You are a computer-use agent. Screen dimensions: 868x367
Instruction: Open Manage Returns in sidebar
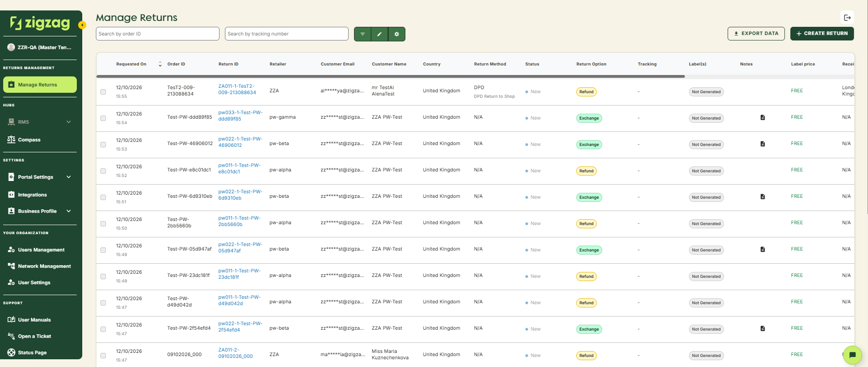(40, 85)
